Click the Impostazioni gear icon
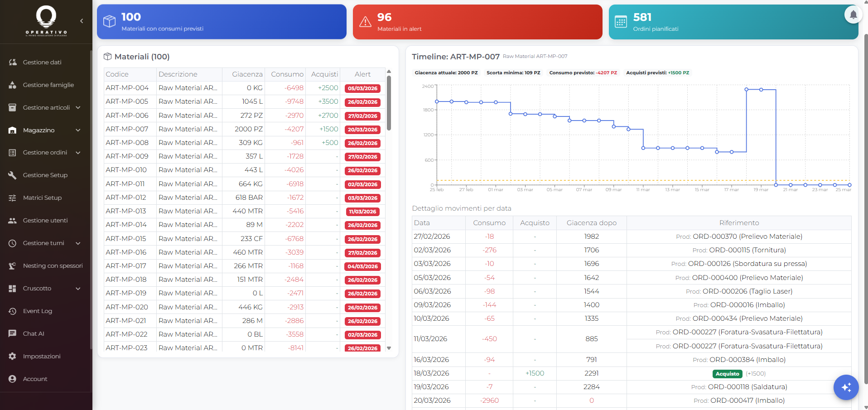 pyautogui.click(x=13, y=356)
